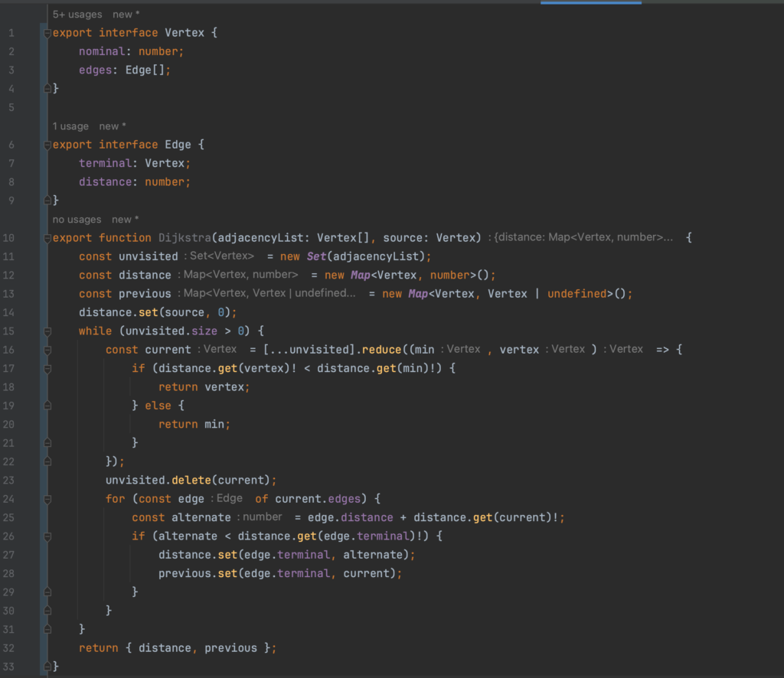Fold the if block on line 26
Image resolution: width=784 pixels, height=678 pixels.
[47, 536]
